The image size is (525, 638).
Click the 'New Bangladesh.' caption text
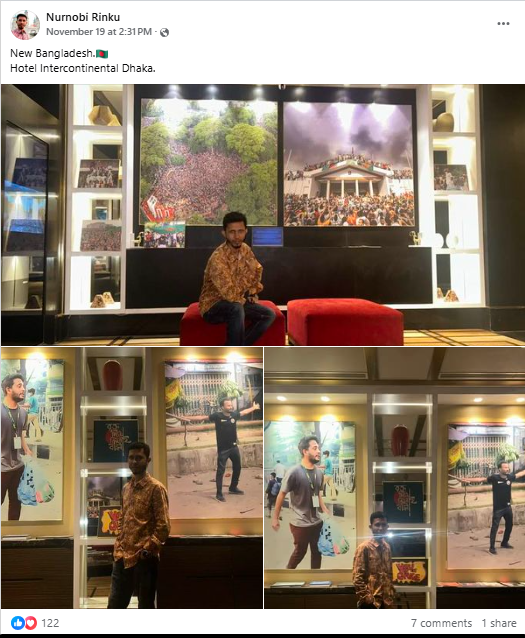(52, 53)
